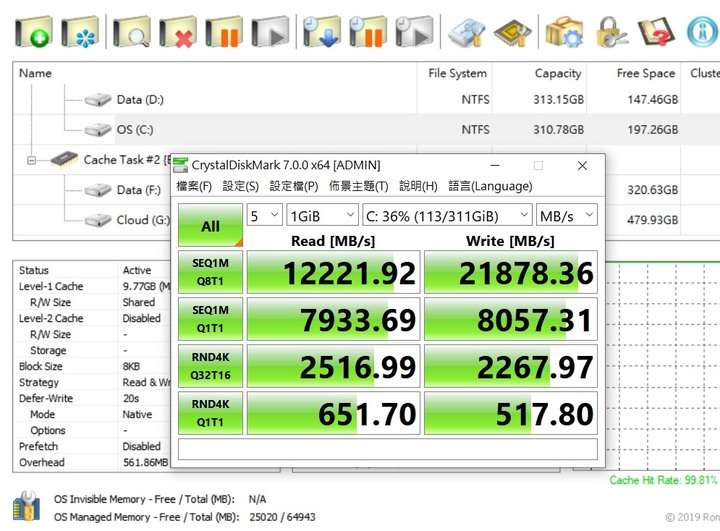This screenshot has width=720, height=531.
Task: Click the Data (D:) free space 147.46GB
Action: 652,100
